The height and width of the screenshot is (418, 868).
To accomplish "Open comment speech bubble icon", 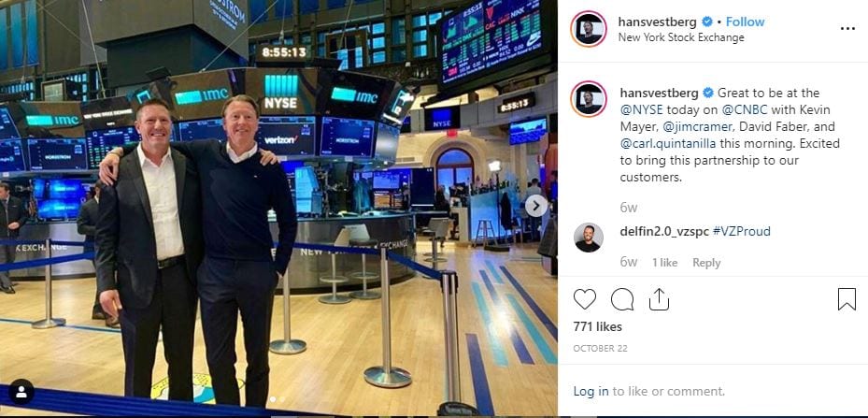I will tap(622, 299).
